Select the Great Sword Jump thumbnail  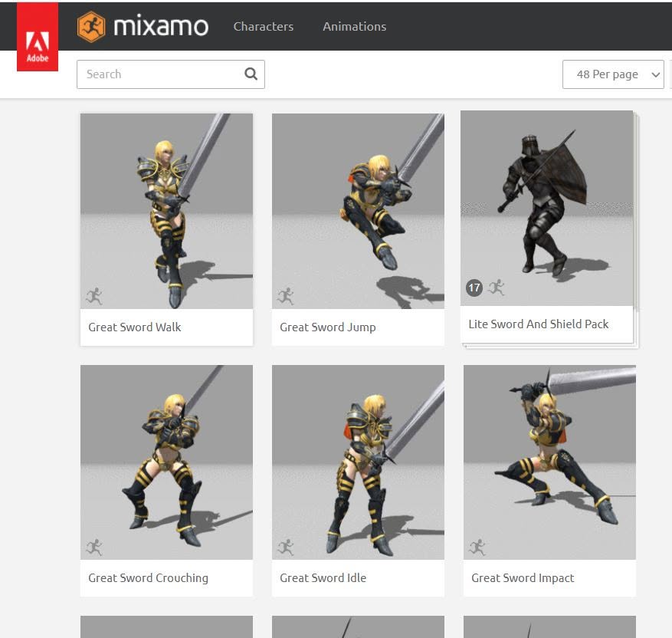[x=359, y=211]
